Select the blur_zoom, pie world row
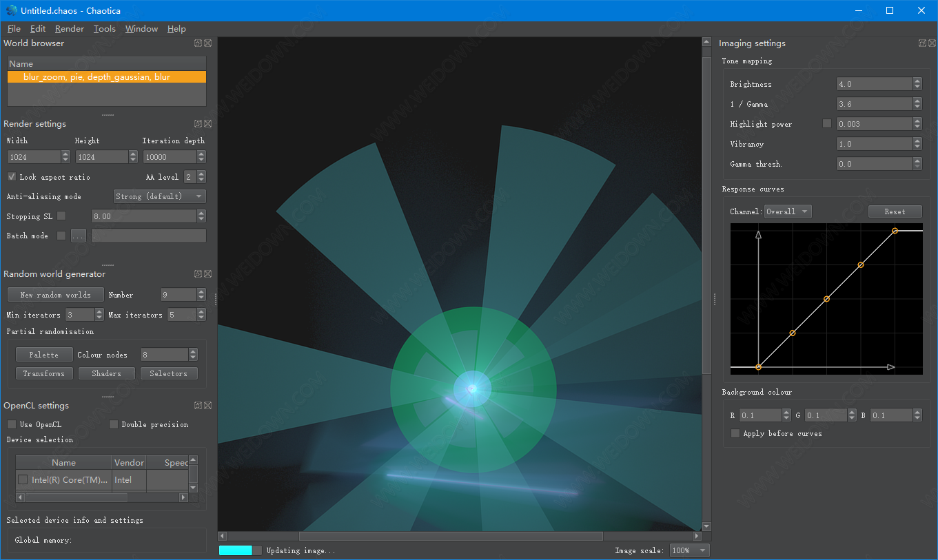The image size is (938, 560). pyautogui.click(x=107, y=77)
